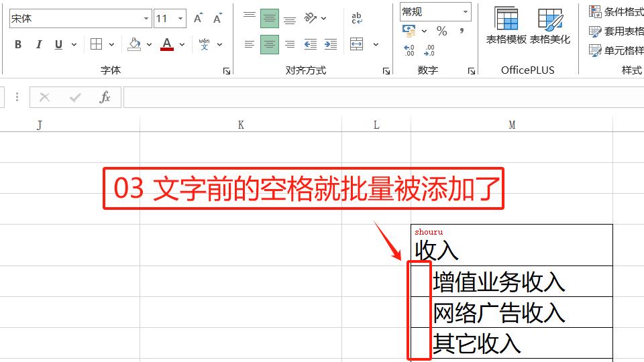Toggle italic formatting

(x=39, y=44)
